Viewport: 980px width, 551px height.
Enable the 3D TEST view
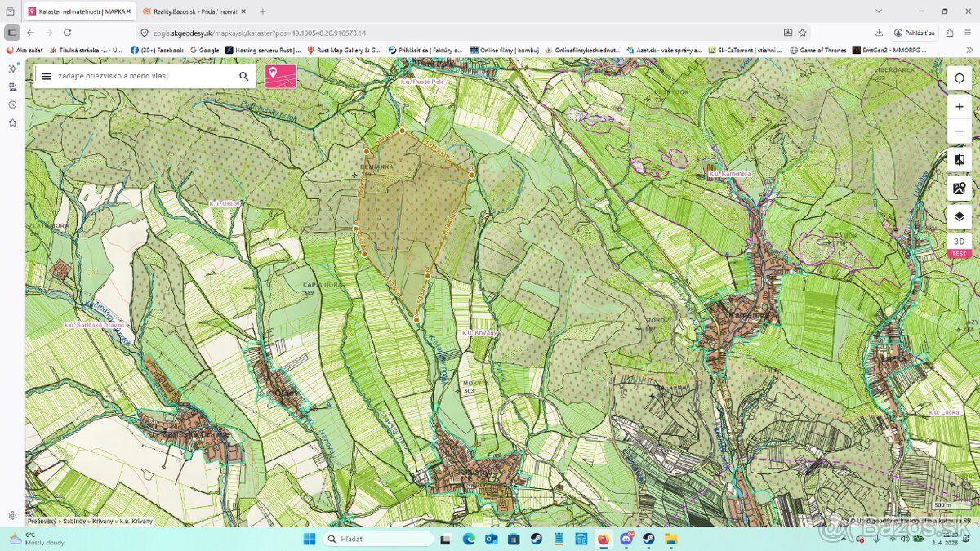(x=960, y=245)
